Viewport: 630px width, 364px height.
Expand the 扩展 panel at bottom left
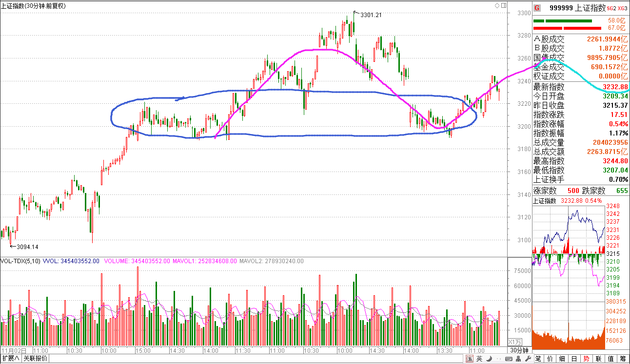[10, 359]
